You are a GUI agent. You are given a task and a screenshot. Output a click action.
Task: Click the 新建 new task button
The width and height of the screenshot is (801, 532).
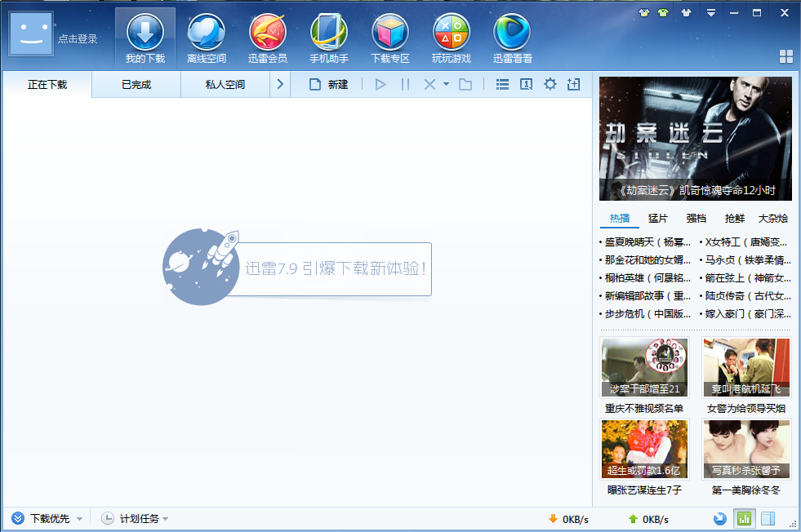tap(329, 84)
